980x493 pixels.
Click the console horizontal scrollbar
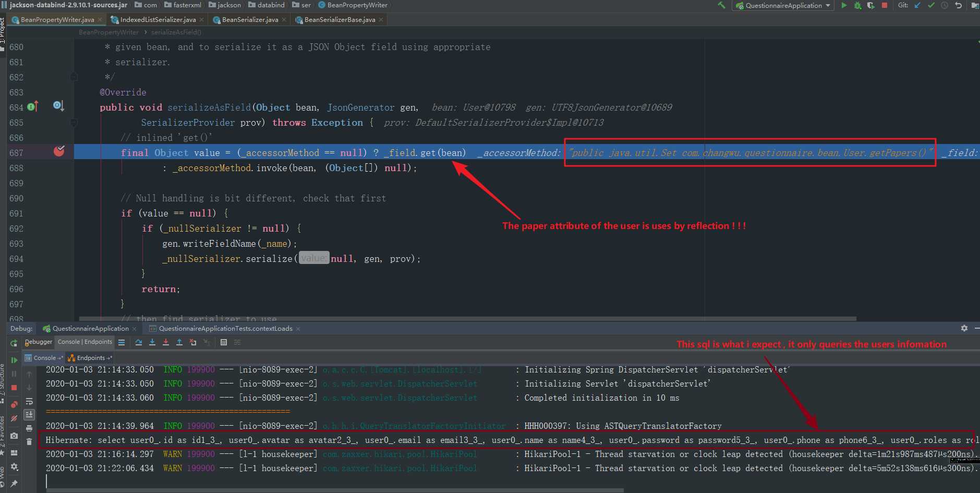(335, 490)
